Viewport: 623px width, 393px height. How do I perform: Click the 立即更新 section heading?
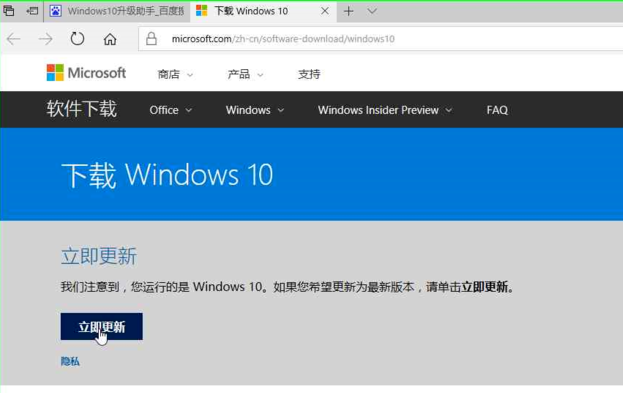[x=99, y=256]
